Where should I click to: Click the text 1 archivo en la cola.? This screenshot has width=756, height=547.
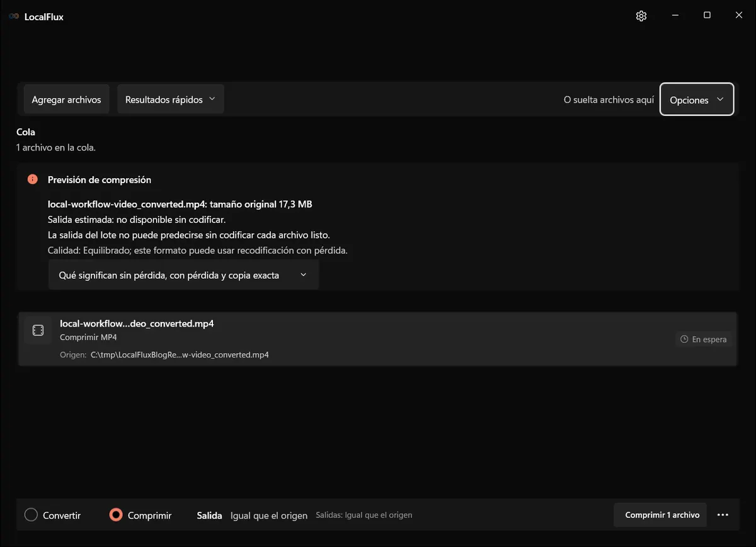[56, 148]
